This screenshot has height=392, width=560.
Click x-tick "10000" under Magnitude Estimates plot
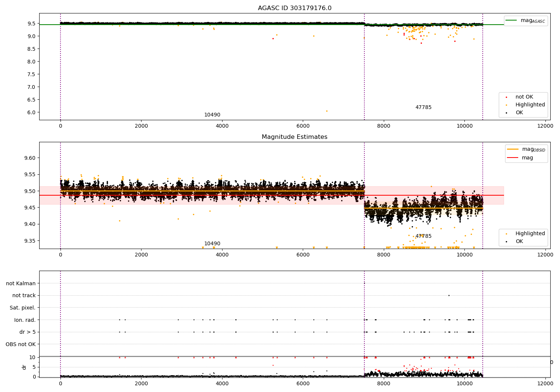pos(464,255)
